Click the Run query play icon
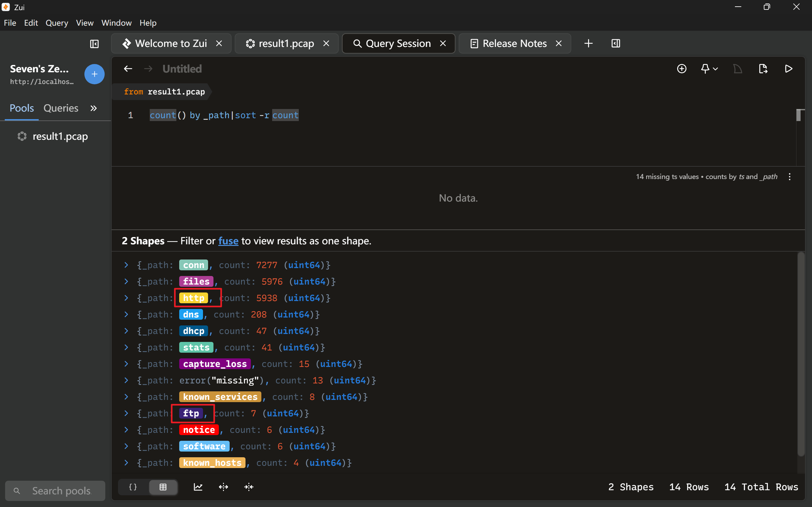Viewport: 812px width, 507px height. tap(789, 69)
